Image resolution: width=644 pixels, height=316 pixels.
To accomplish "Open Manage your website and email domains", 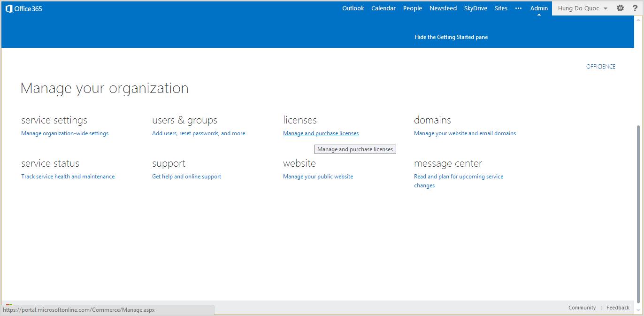I will [x=465, y=133].
